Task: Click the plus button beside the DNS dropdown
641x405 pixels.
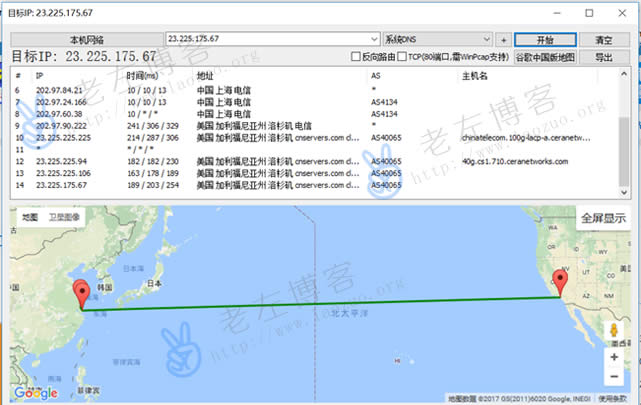Action: (x=503, y=40)
